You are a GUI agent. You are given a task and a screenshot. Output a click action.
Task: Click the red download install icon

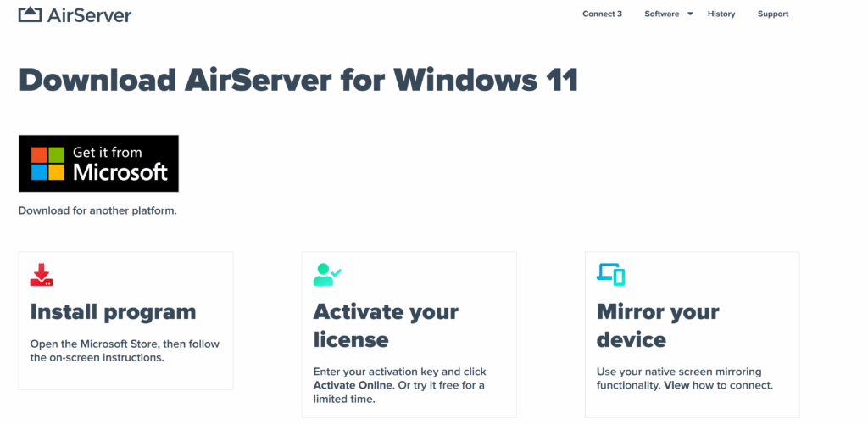(x=42, y=274)
